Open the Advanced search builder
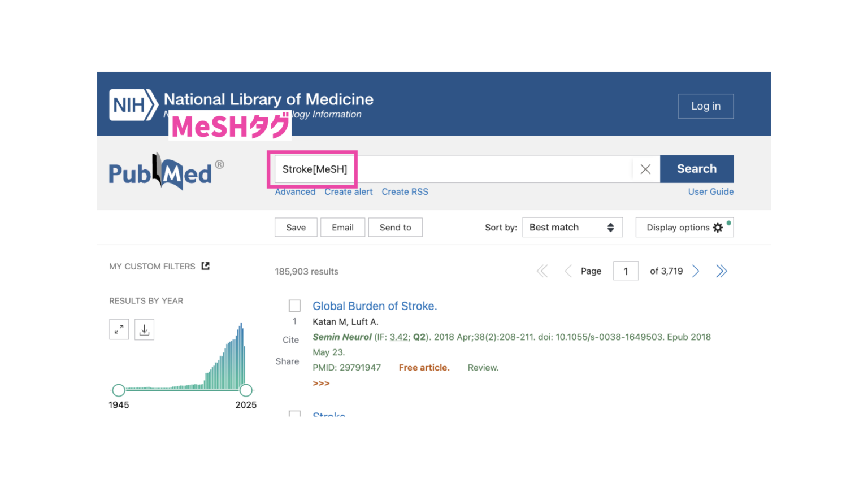The image size is (868, 488). tap(295, 191)
